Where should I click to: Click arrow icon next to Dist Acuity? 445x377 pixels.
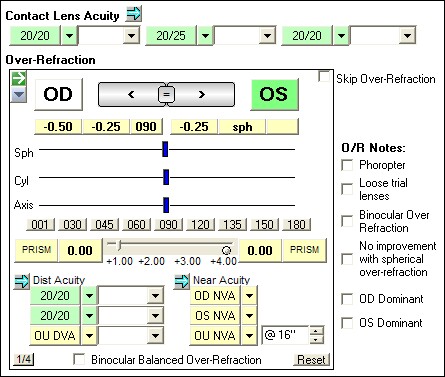tap(22, 282)
